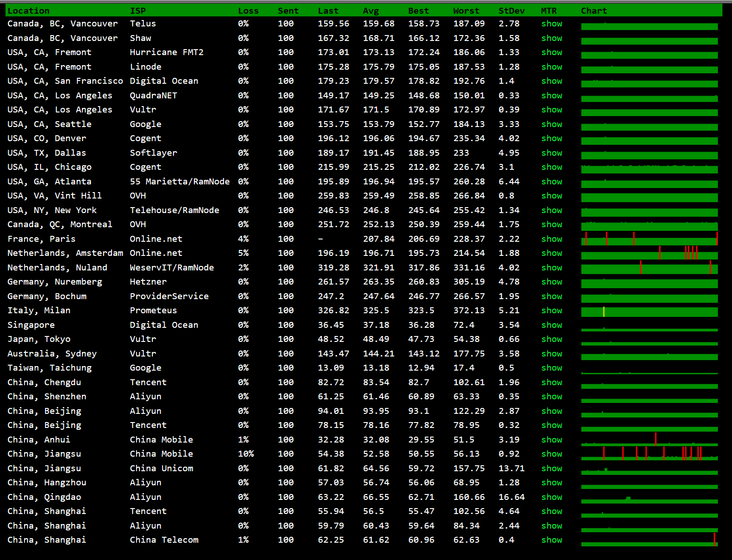
Task: Open 'show' for Nuremberg Hetzner row
Action: coord(552,282)
